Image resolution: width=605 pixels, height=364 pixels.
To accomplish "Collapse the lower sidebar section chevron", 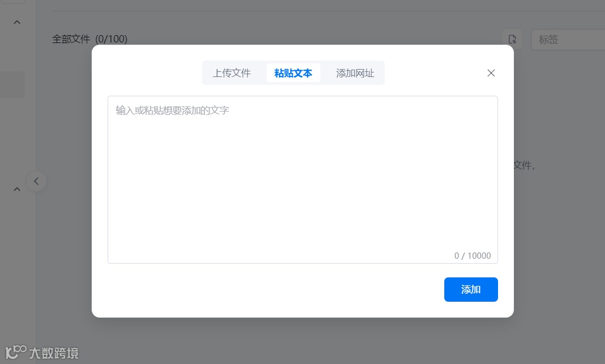I will 16,189.
